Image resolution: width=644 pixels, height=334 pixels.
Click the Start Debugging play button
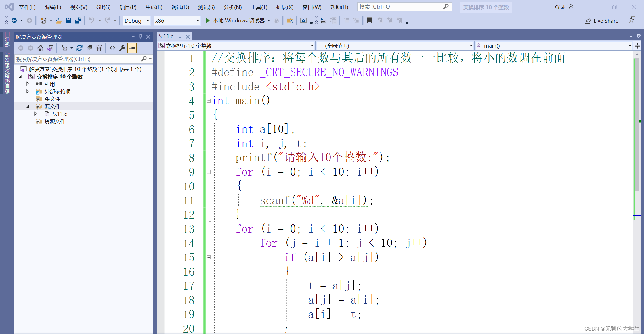(207, 21)
